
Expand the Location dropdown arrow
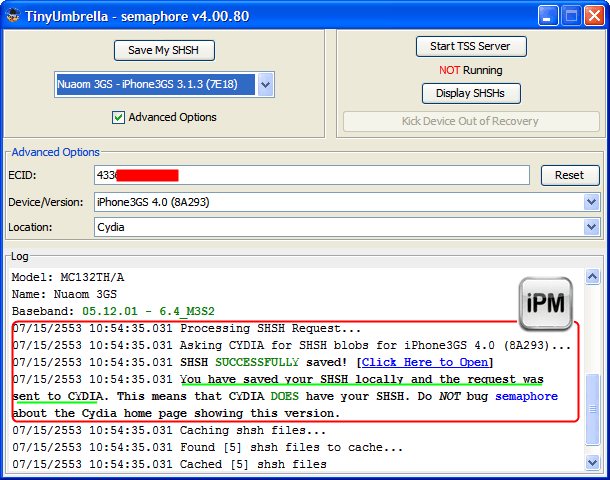591,227
